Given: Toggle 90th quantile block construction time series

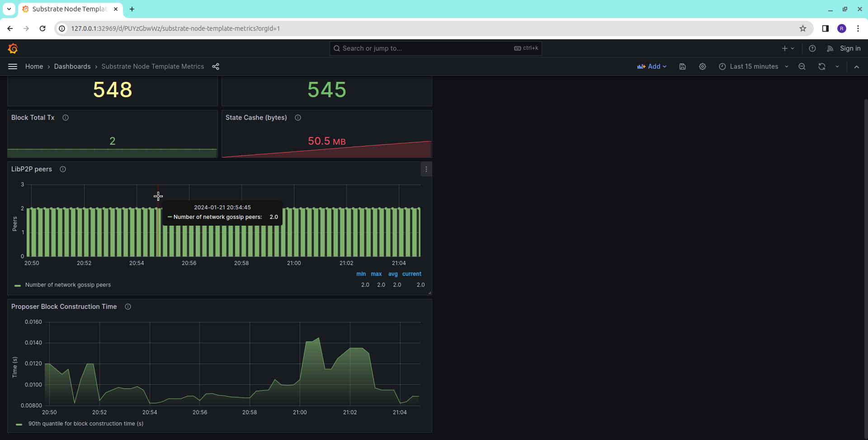Looking at the screenshot, I should point(86,424).
